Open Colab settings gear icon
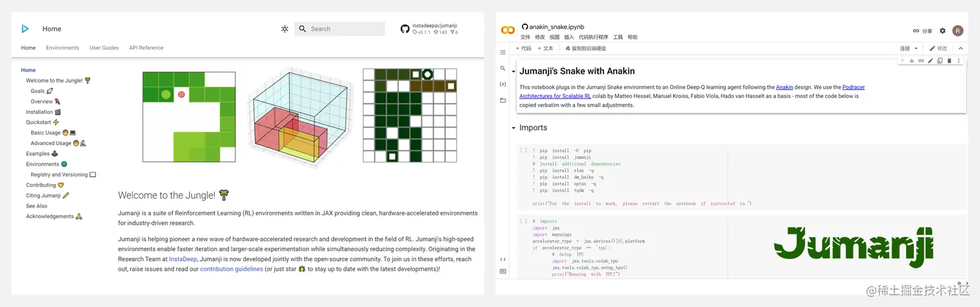The height and width of the screenshot is (307, 980). click(x=942, y=30)
